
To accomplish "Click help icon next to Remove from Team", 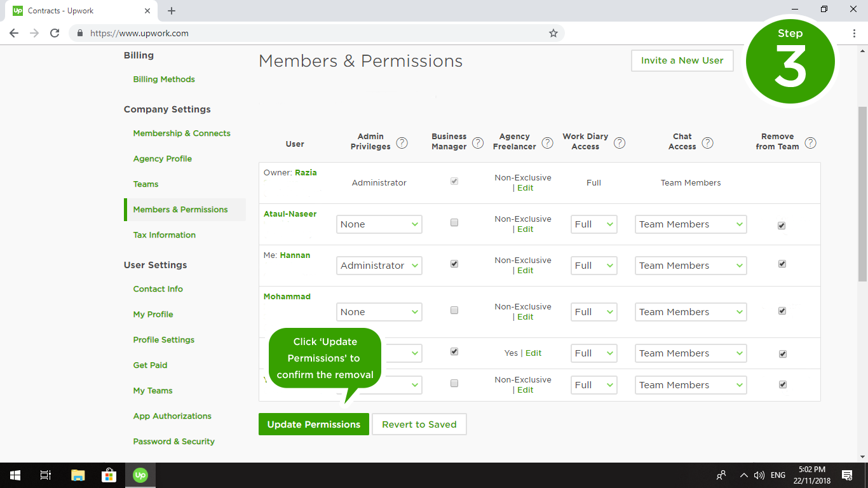I will 810,143.
